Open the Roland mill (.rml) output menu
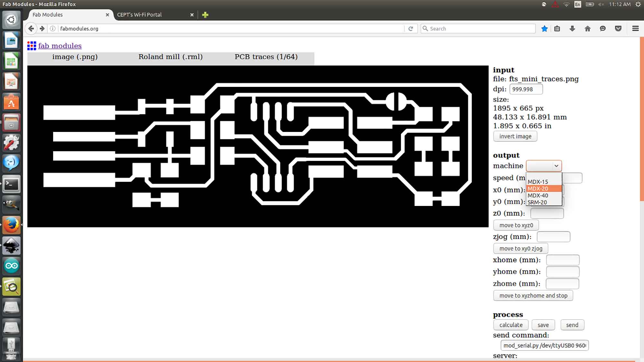Screen dimensions: 644x362 (171, 57)
